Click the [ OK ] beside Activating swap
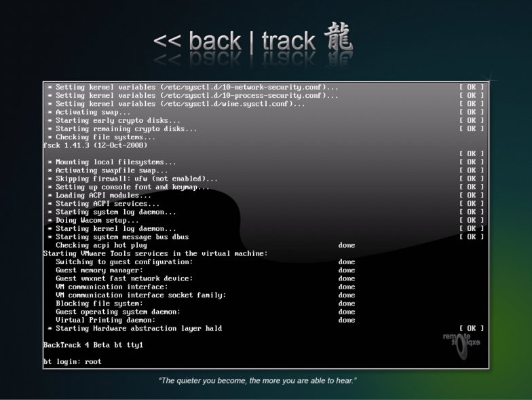The width and height of the screenshot is (532, 400). click(x=472, y=113)
